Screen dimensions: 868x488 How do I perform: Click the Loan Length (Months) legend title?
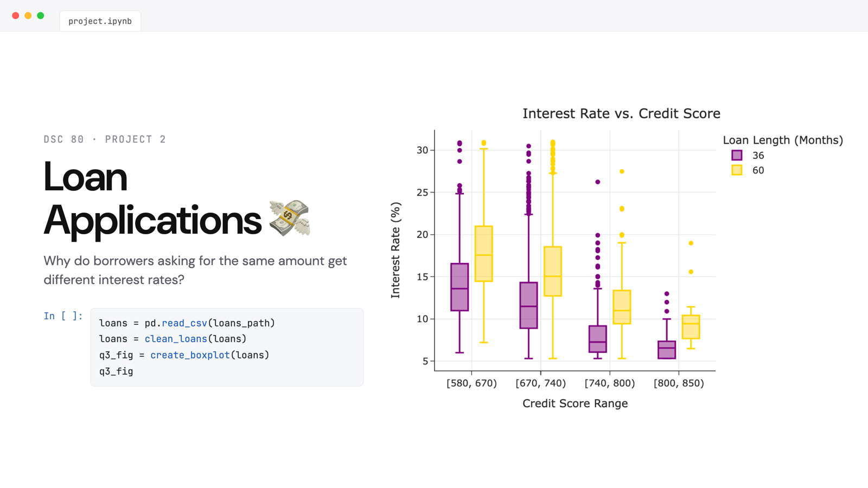coord(783,140)
